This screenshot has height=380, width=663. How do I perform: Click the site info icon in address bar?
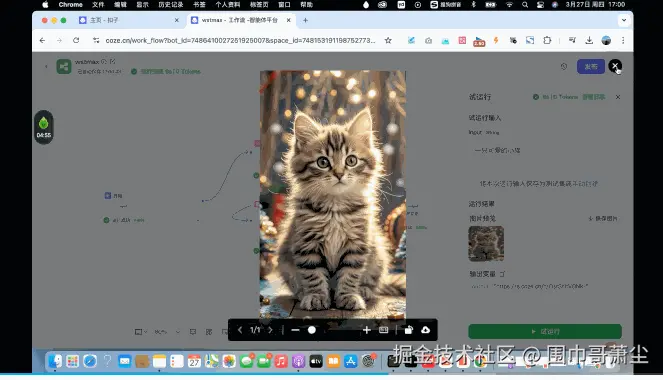tap(96, 41)
